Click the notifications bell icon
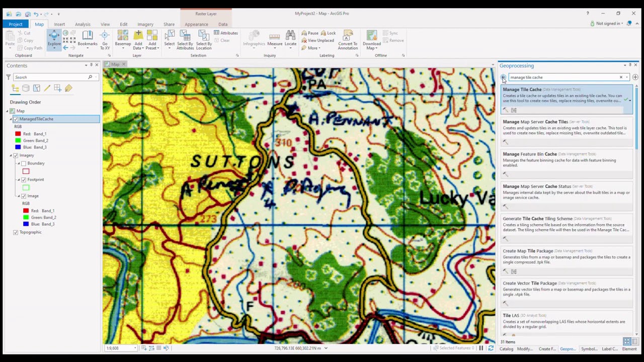 pos(629,24)
